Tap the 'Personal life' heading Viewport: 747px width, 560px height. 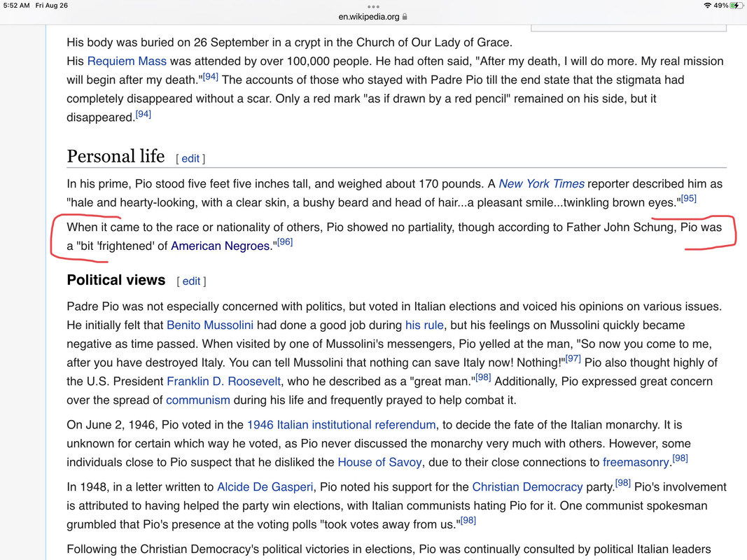[116, 156]
